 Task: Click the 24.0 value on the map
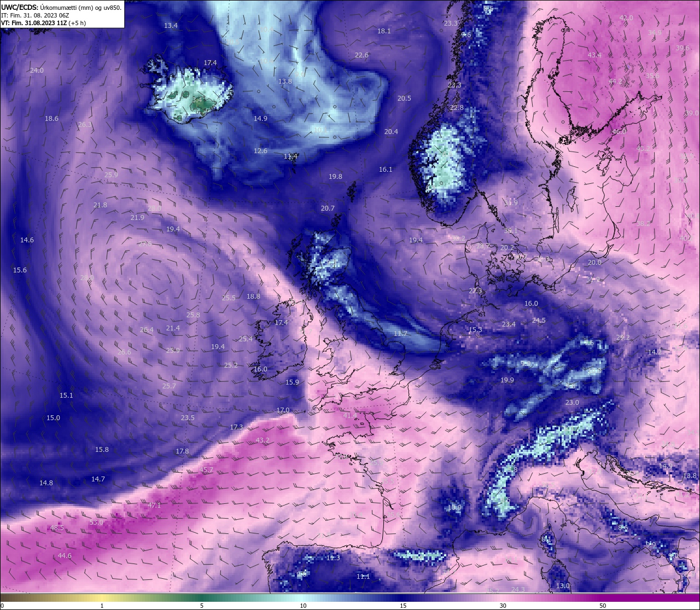click(37, 71)
